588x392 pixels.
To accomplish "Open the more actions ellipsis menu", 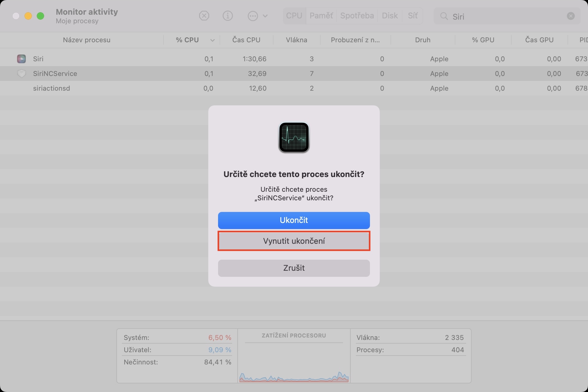I will click(253, 16).
